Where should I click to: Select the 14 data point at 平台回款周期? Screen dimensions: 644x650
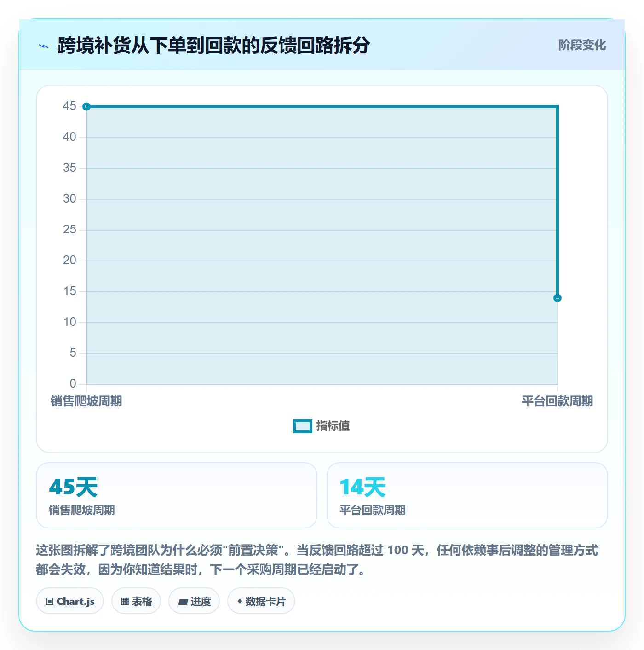coord(558,298)
